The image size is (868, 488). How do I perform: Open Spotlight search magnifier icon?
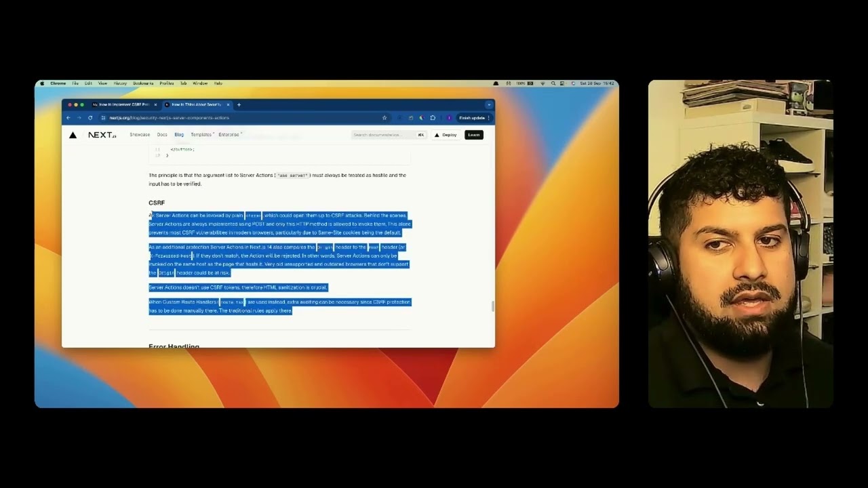[553, 83]
